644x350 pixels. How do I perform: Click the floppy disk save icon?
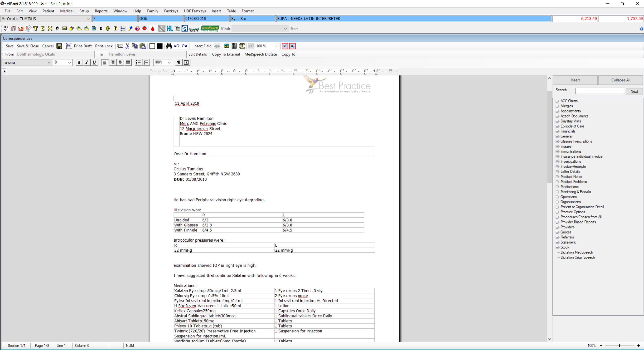click(59, 46)
